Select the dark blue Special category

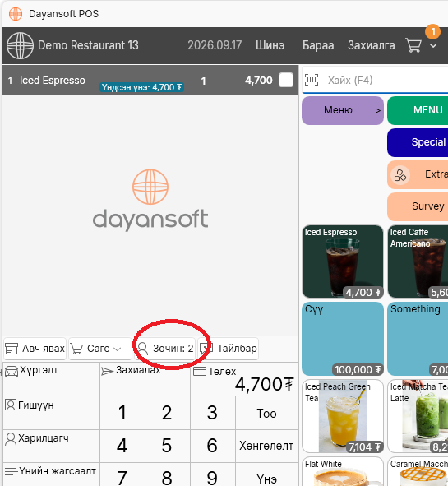[x=418, y=142]
